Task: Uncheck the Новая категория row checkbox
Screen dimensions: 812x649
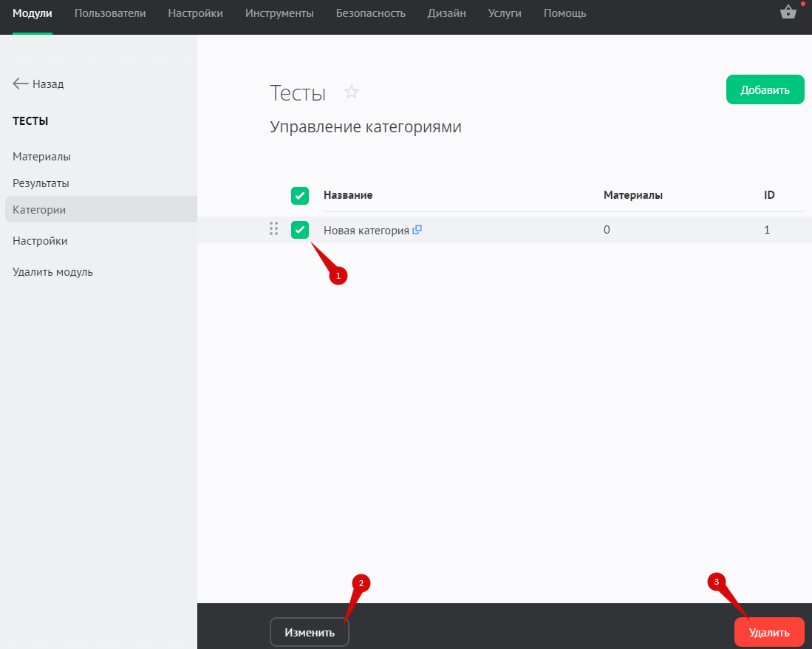Action: click(300, 230)
